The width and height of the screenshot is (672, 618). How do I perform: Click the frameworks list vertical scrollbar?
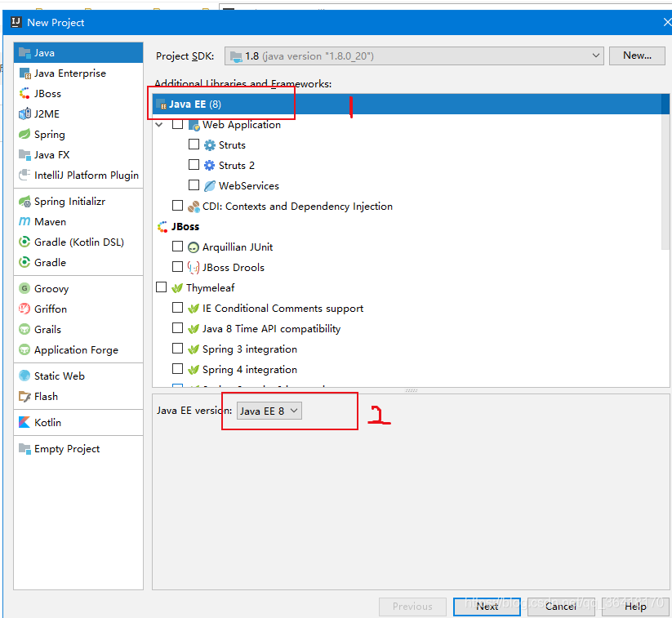665,171
